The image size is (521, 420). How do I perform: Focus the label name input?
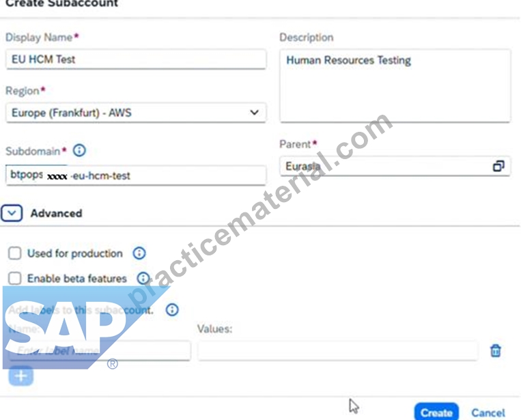click(100, 350)
